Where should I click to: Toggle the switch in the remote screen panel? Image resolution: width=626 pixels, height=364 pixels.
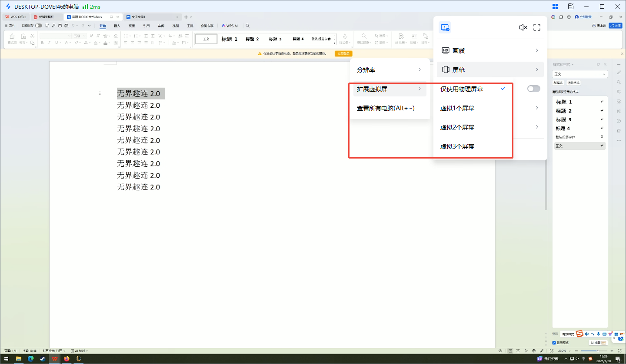point(533,89)
